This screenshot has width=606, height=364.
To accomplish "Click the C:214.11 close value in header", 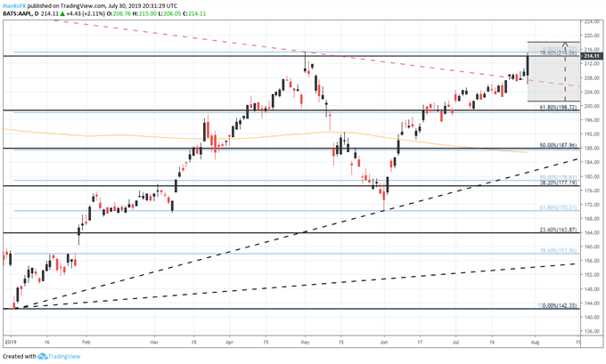I will pyautogui.click(x=194, y=14).
